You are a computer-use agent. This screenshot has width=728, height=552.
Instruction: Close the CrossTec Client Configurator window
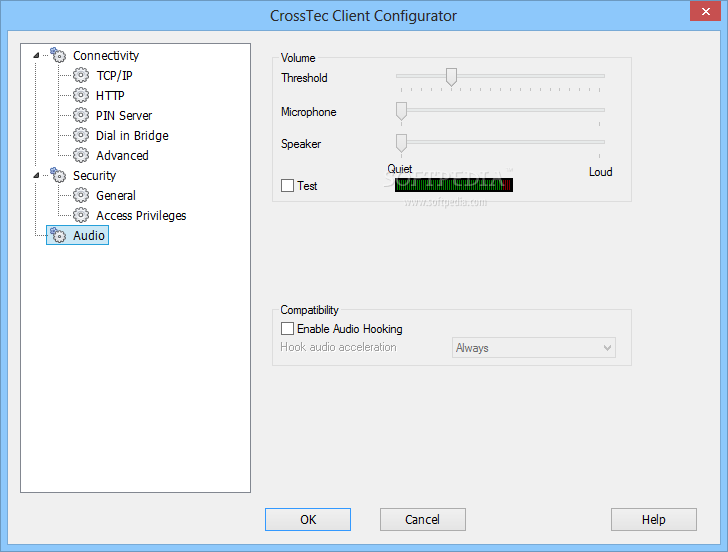(x=705, y=11)
